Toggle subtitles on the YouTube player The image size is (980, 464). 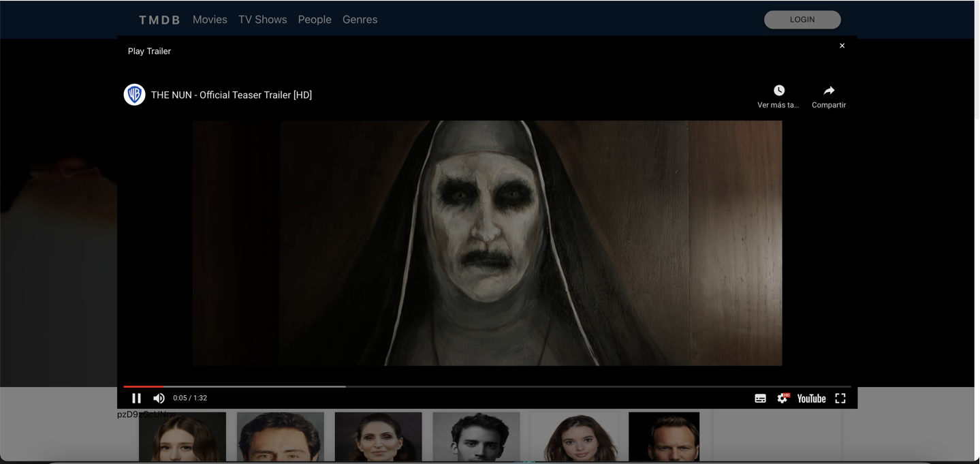tap(761, 399)
